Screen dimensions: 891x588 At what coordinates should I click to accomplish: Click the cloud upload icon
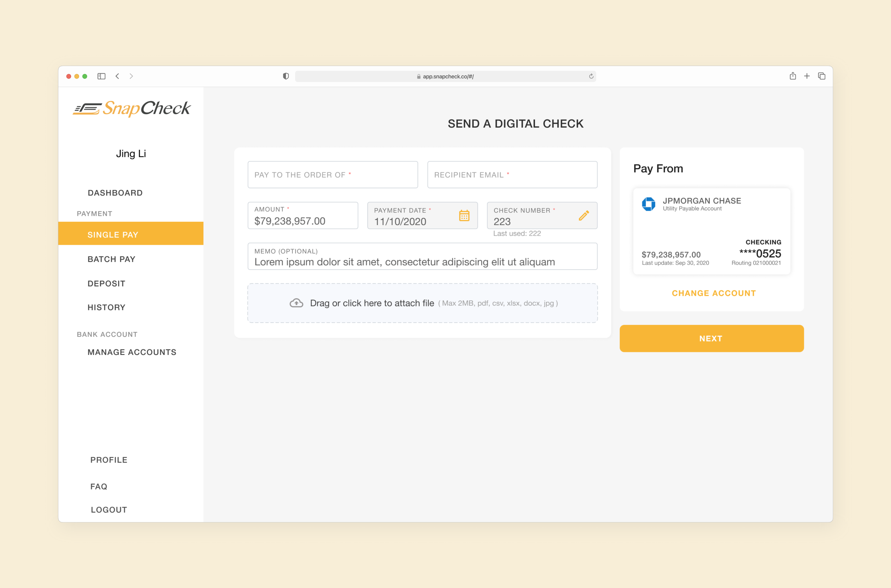[296, 303]
